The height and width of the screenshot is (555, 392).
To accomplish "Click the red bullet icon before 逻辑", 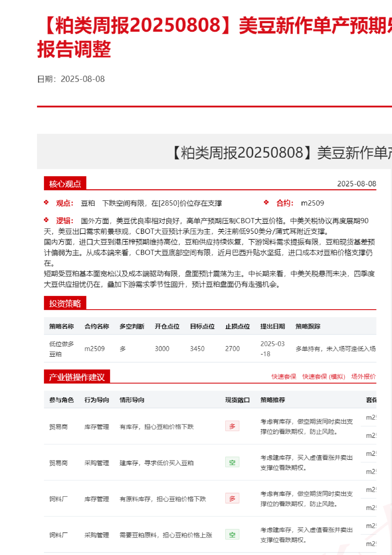I will [46, 220].
